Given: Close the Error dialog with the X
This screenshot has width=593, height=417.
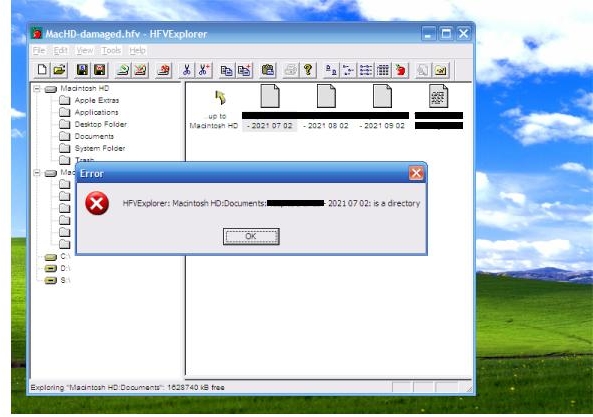Looking at the screenshot, I should pyautogui.click(x=416, y=174).
